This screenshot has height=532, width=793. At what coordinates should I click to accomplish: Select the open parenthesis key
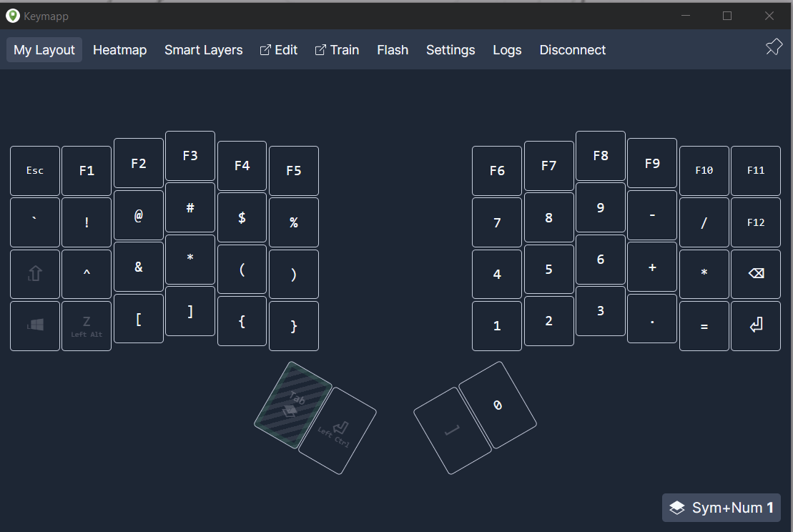point(242,269)
